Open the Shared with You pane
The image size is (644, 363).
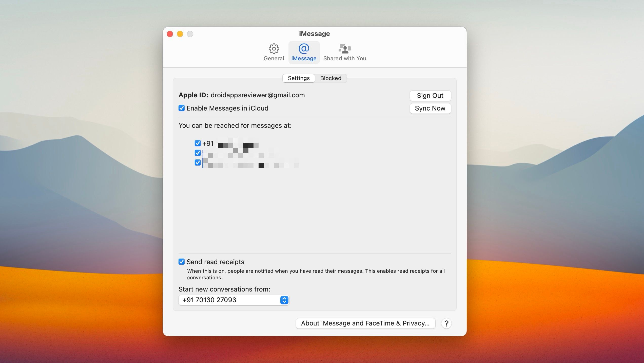344,52
